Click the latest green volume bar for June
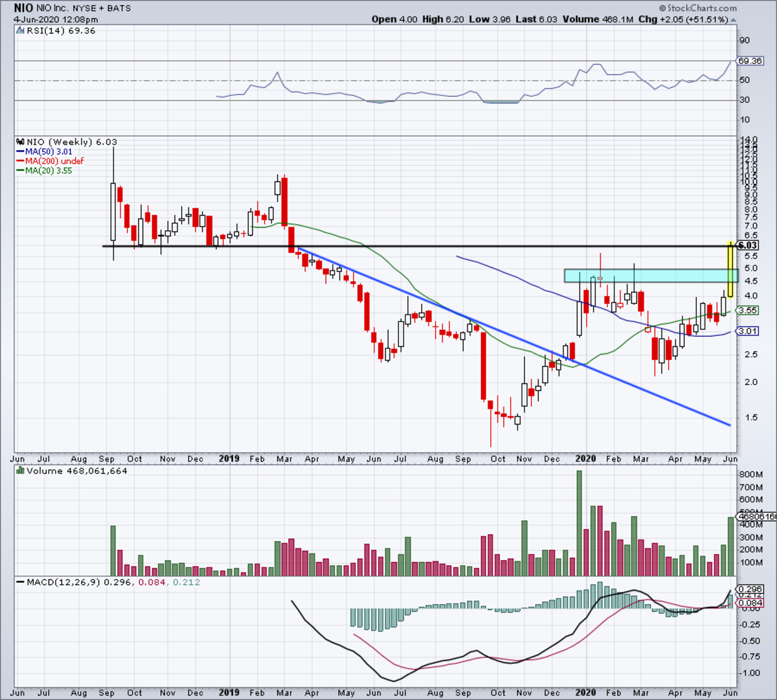Screen dimensions: 777x700 point(731,547)
